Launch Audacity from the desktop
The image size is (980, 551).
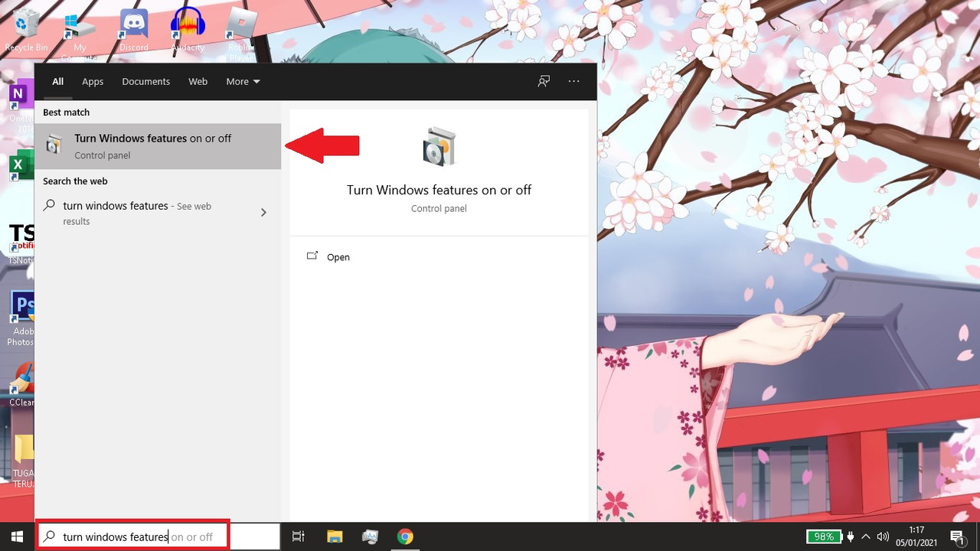pos(188,29)
